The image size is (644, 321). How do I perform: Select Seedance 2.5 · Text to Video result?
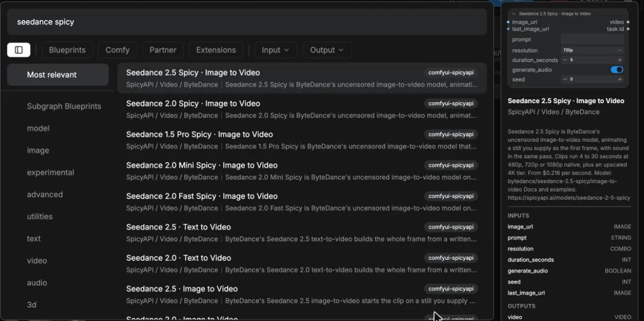point(302,232)
